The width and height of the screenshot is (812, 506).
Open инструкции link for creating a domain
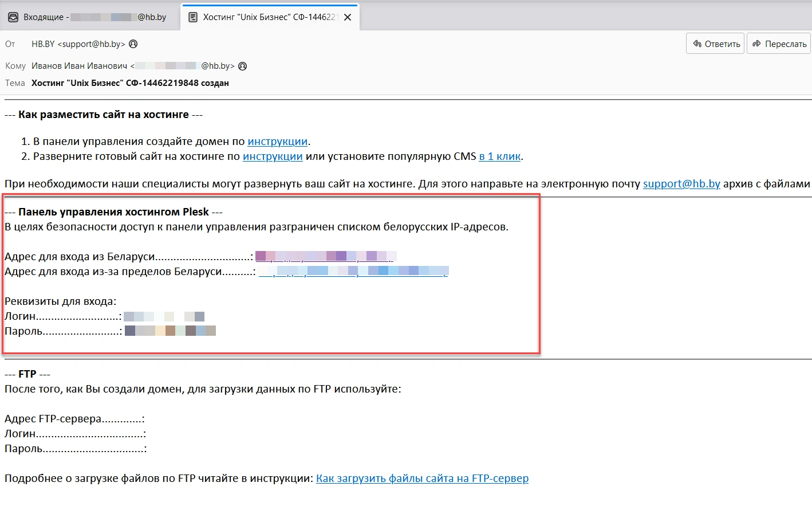click(277, 142)
